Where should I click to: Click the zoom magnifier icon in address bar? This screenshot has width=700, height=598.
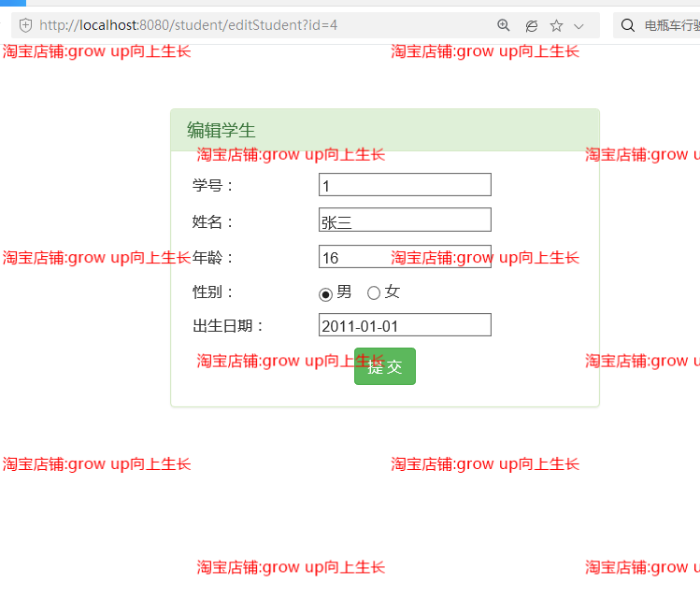[x=504, y=25]
